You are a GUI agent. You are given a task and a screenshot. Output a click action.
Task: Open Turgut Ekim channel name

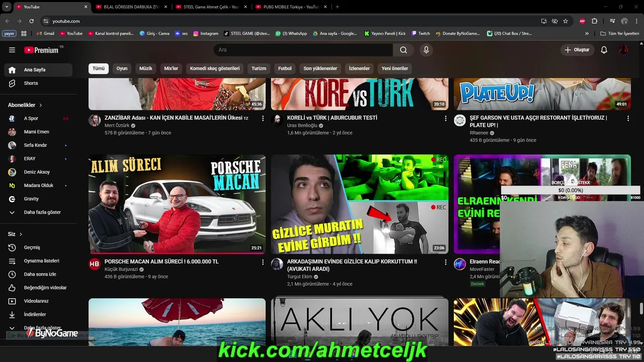299,277
